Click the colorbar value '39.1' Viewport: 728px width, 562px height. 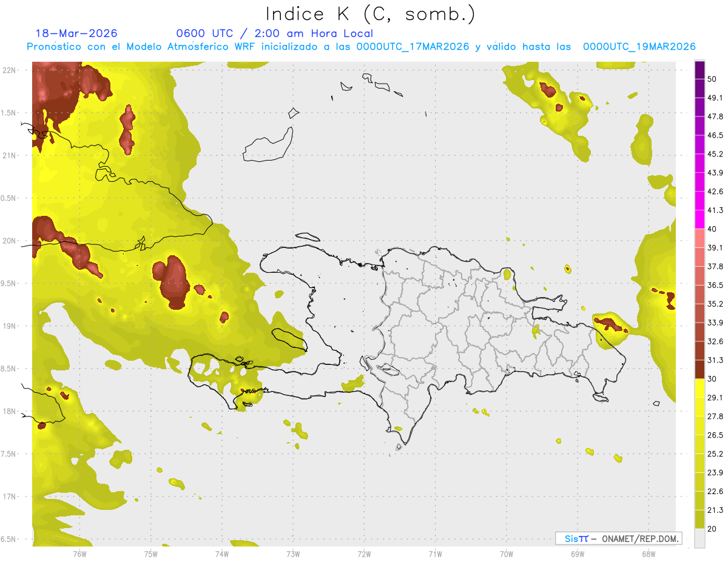(715, 248)
